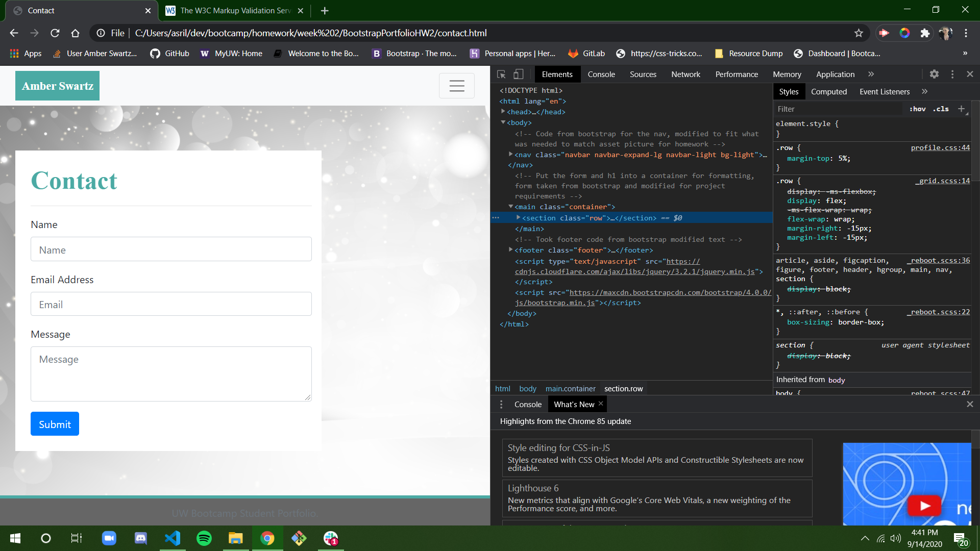980x551 pixels.
Task: Open Chrome extensions puzzle icon
Action: point(925,33)
